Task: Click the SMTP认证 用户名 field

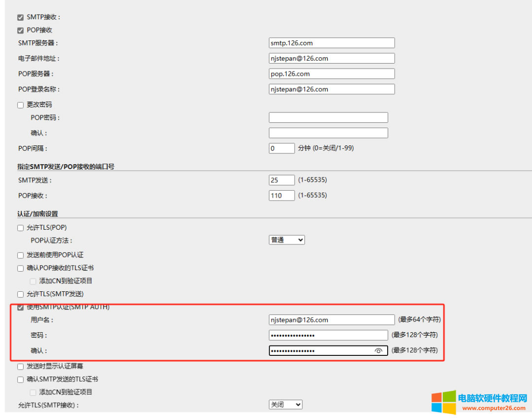Action: [x=332, y=320]
